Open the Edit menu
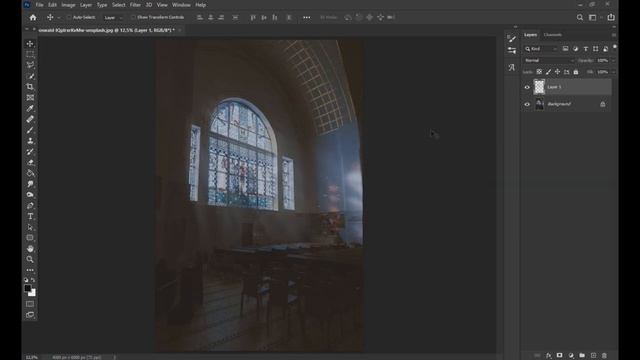This screenshot has height=360, width=640. coord(52,5)
